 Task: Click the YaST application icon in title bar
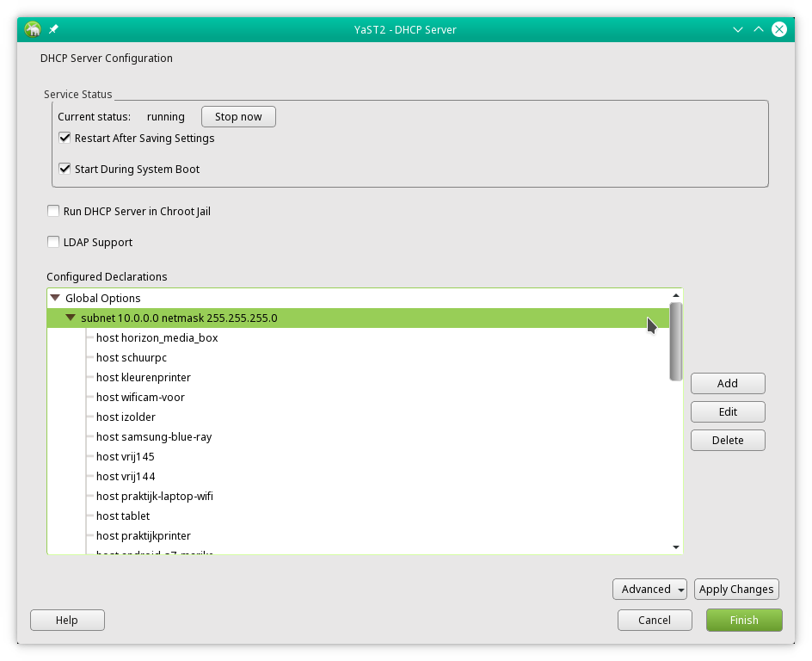[x=33, y=29]
